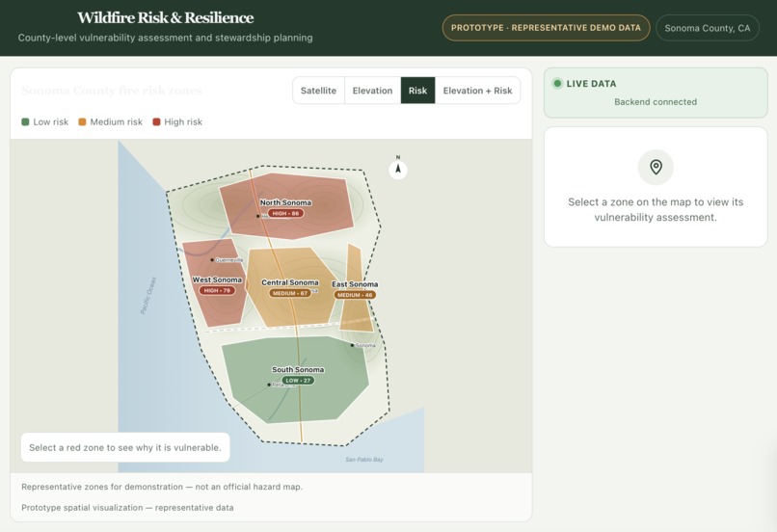Select the East Sonoma zone label
The image size is (777, 532).
coord(355,284)
